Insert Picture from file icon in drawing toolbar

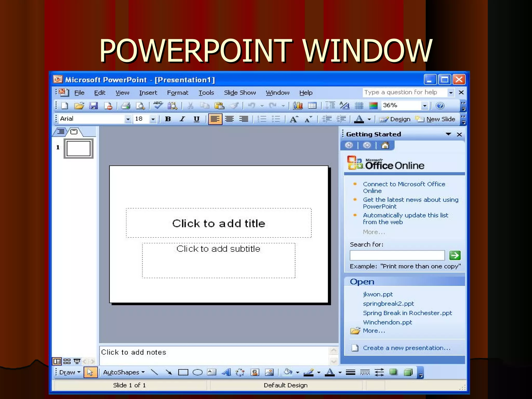(x=269, y=372)
